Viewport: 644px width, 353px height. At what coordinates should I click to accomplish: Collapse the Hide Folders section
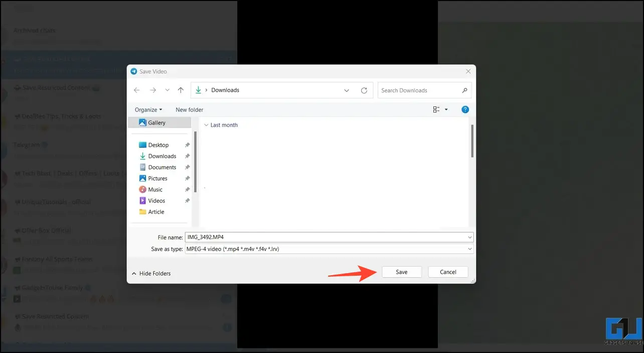[x=151, y=274]
